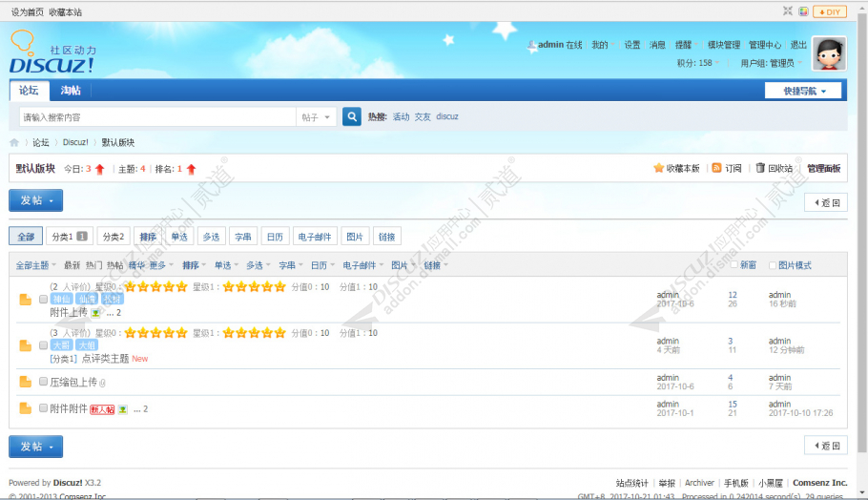868x500 pixels.
Task: Open the 管理面板 link
Action: pos(824,168)
